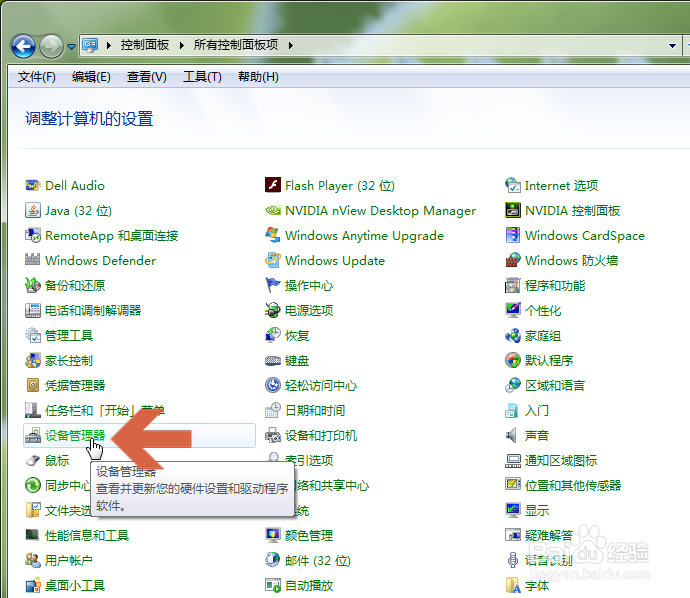The height and width of the screenshot is (598, 690).
Task: Open the Windows CardSpace link
Action: 585,236
